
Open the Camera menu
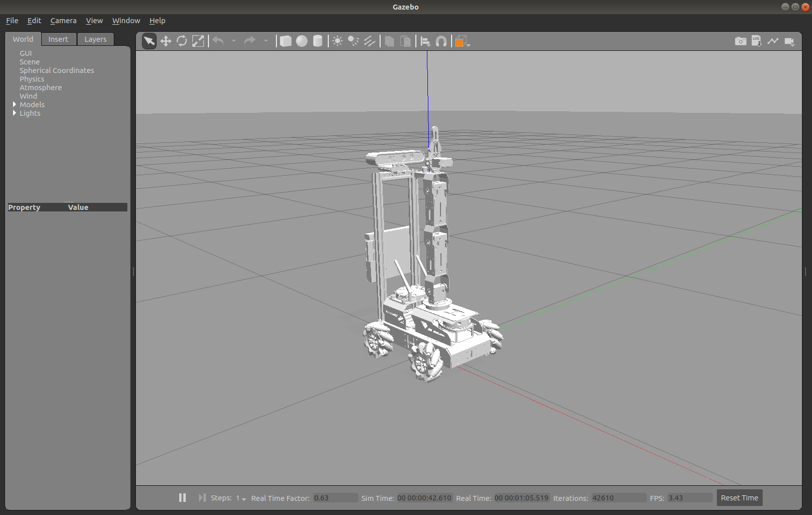(x=63, y=21)
